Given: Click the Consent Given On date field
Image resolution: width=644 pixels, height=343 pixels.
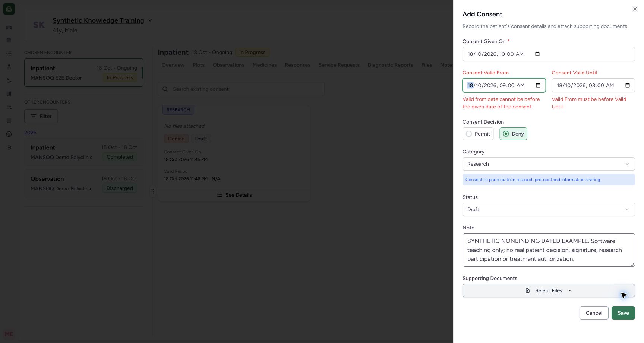Looking at the screenshot, I should click(549, 54).
